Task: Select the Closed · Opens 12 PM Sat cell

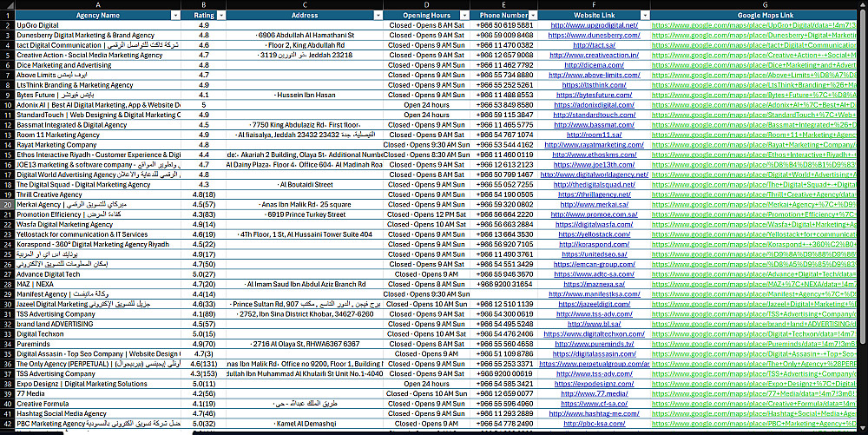Action: tap(426, 214)
